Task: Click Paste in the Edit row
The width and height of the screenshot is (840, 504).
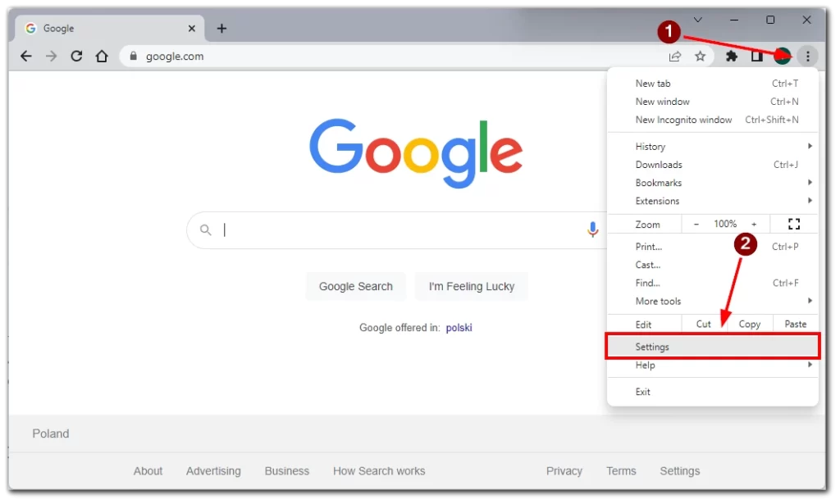Action: click(796, 325)
